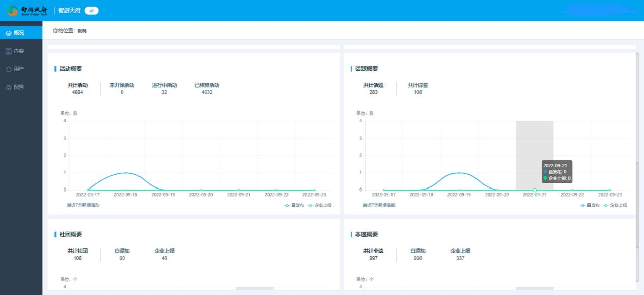Click the 已结束活动 4632 statistic
The width and height of the screenshot is (644, 295).
click(207, 89)
